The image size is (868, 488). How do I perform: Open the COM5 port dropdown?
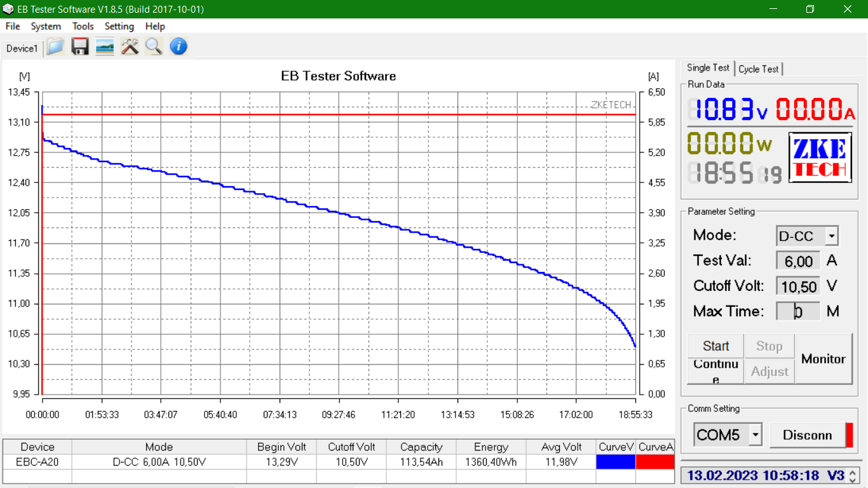756,435
